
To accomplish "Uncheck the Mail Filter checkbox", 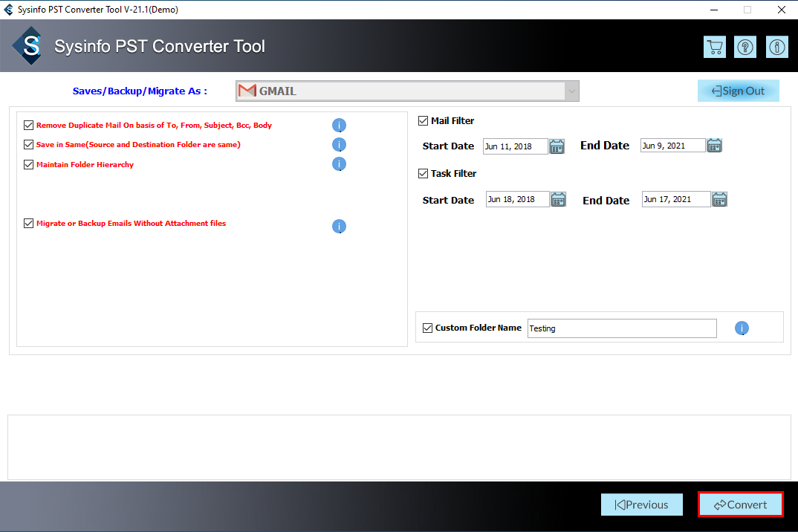I will click(x=423, y=120).
